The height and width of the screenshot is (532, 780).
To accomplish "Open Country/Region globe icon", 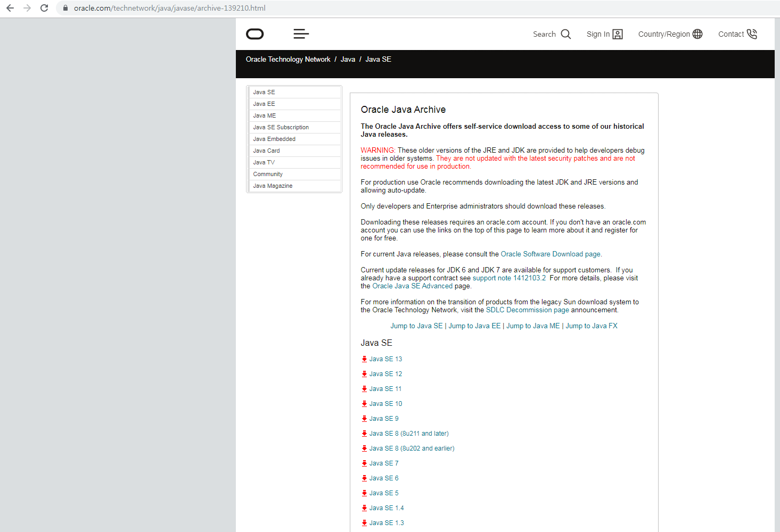I will (x=697, y=34).
